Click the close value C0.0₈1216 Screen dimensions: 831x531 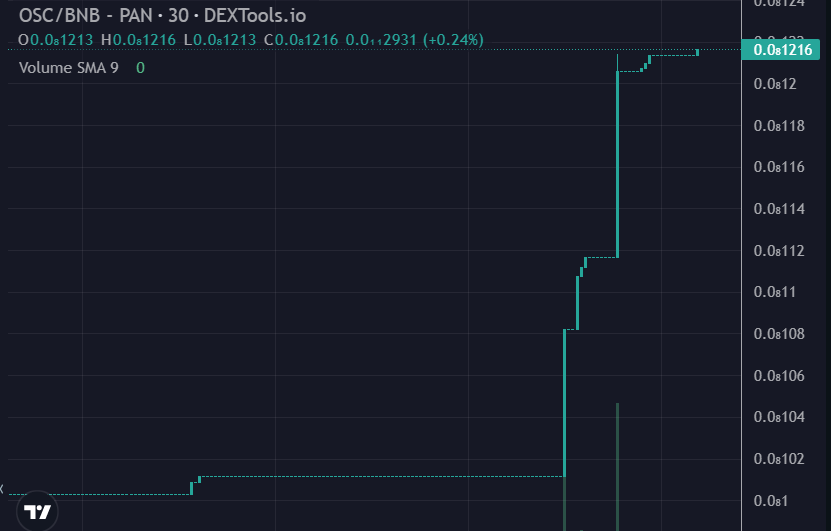[301, 40]
